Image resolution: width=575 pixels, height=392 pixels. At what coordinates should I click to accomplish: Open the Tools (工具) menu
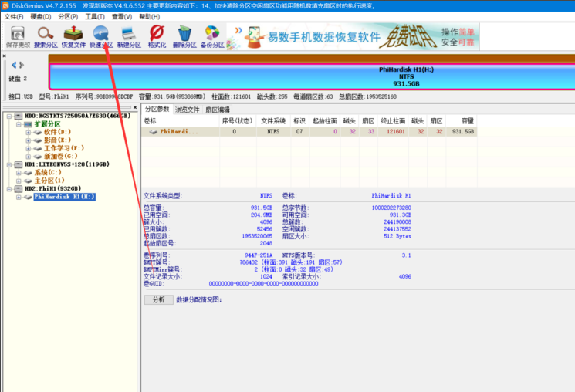coord(95,16)
